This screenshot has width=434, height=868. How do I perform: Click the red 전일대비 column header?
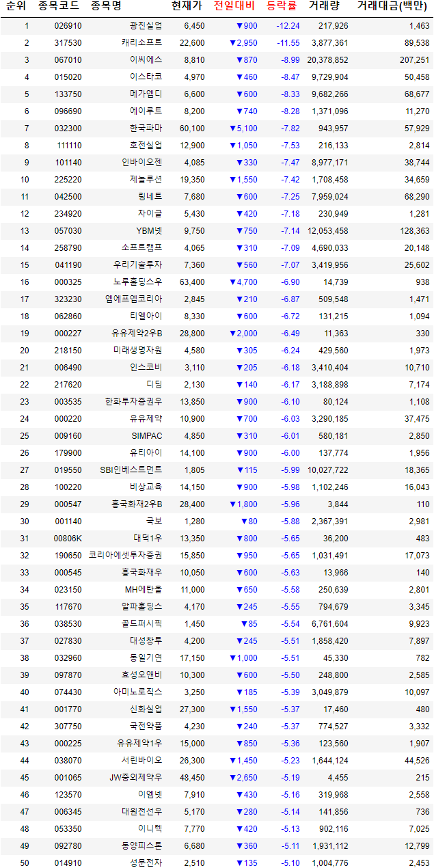pyautogui.click(x=234, y=8)
